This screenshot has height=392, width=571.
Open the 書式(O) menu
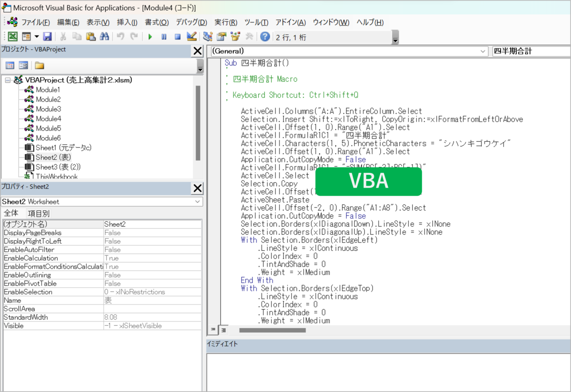tap(157, 22)
